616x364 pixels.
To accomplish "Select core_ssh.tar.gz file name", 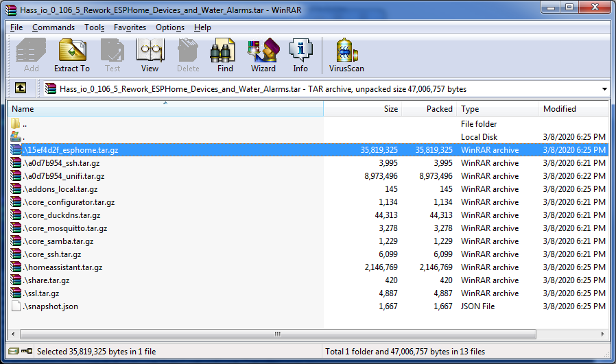I will 52,254.
